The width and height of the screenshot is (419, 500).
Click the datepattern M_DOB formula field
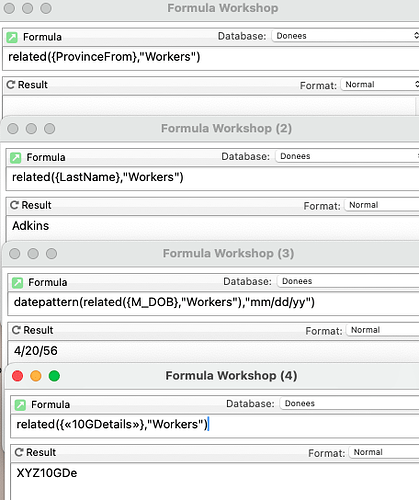214,304
